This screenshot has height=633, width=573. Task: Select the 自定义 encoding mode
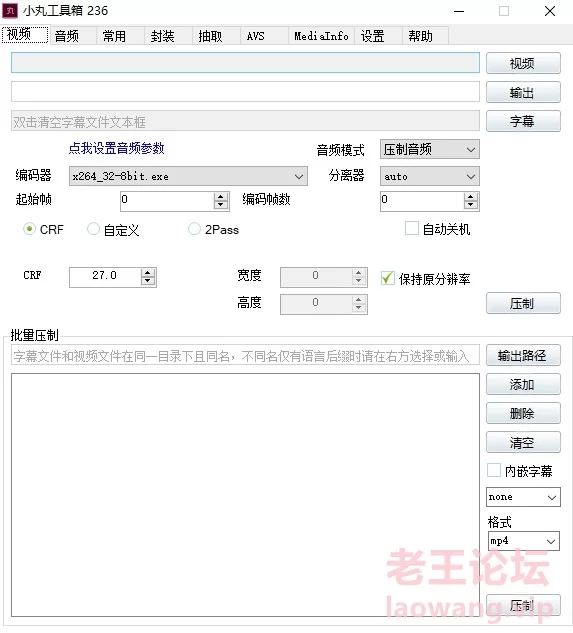(93, 229)
